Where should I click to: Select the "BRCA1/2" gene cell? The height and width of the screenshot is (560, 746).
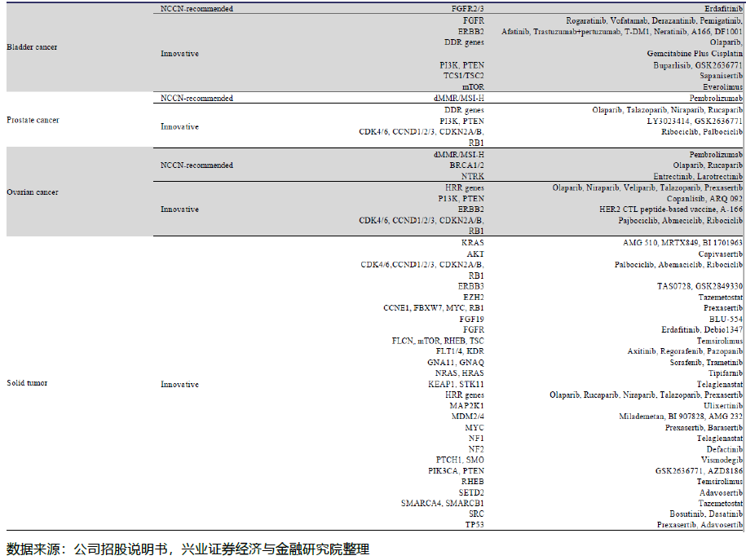(x=466, y=165)
